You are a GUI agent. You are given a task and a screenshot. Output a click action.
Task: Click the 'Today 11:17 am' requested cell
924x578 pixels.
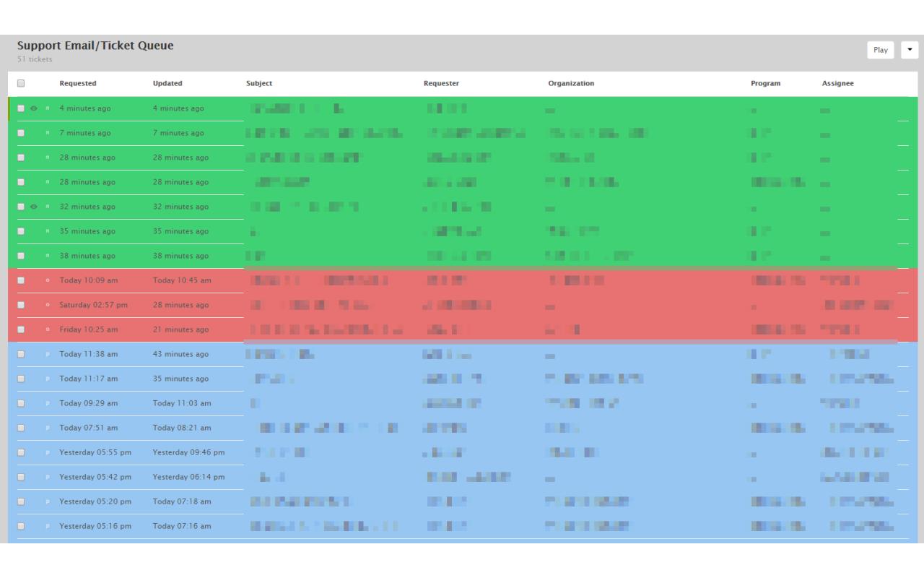pyautogui.click(x=89, y=379)
